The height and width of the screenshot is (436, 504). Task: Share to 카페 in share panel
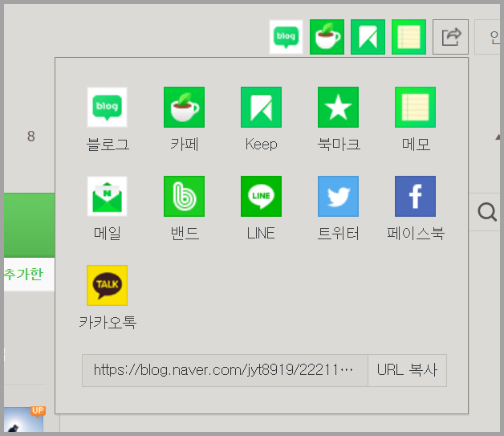click(x=184, y=107)
